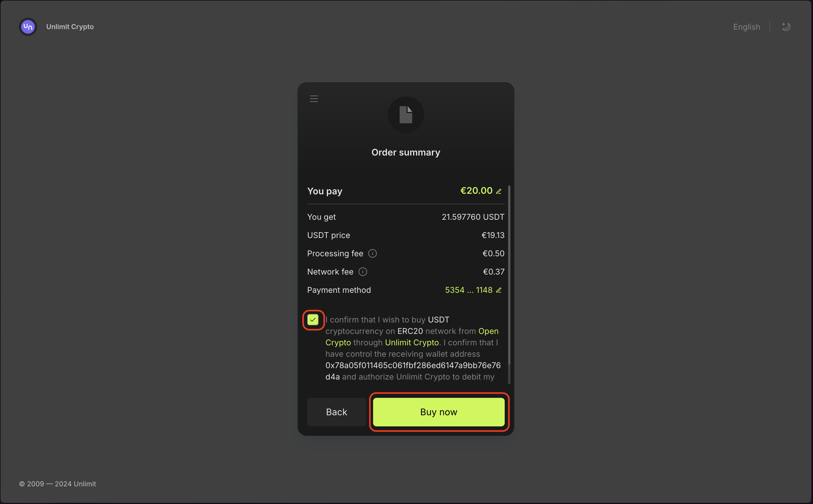Toggle dark mode with the moon icon
Screen dimensions: 813x504
[786, 27]
